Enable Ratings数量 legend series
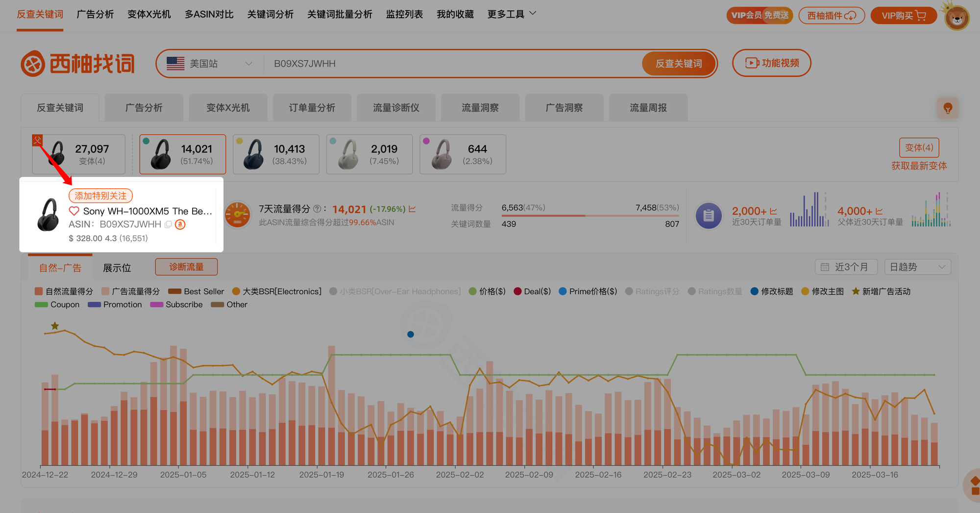This screenshot has width=980, height=513. coord(715,291)
